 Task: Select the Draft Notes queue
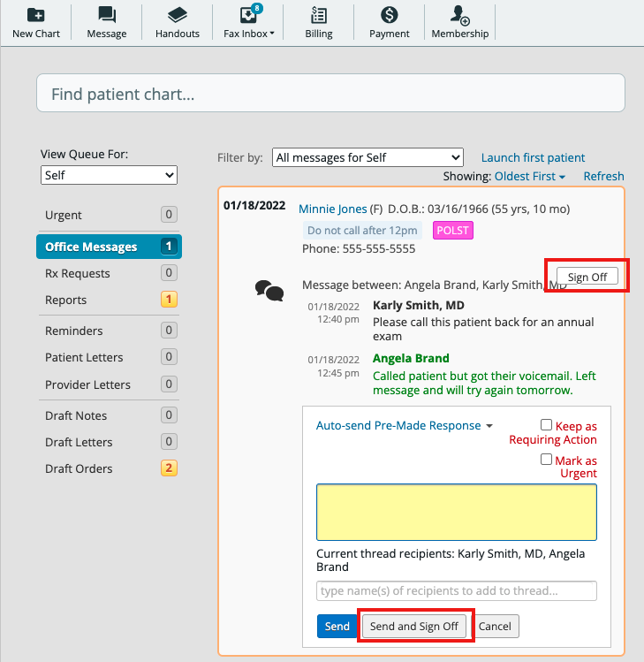tap(109, 415)
